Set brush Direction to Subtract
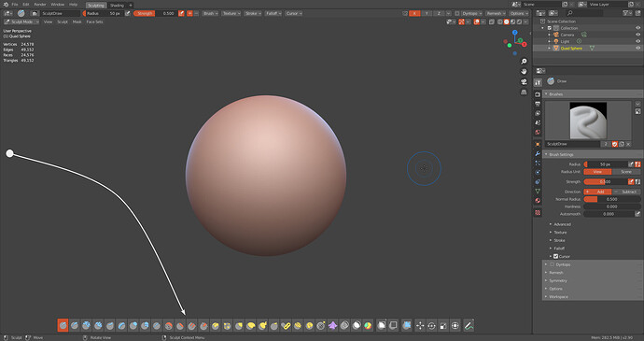The image size is (644, 341). click(626, 192)
